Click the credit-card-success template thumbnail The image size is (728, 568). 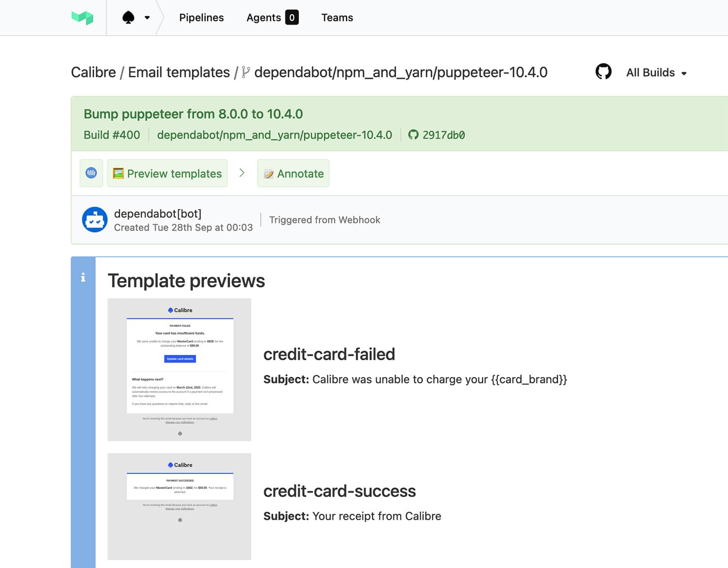179,506
